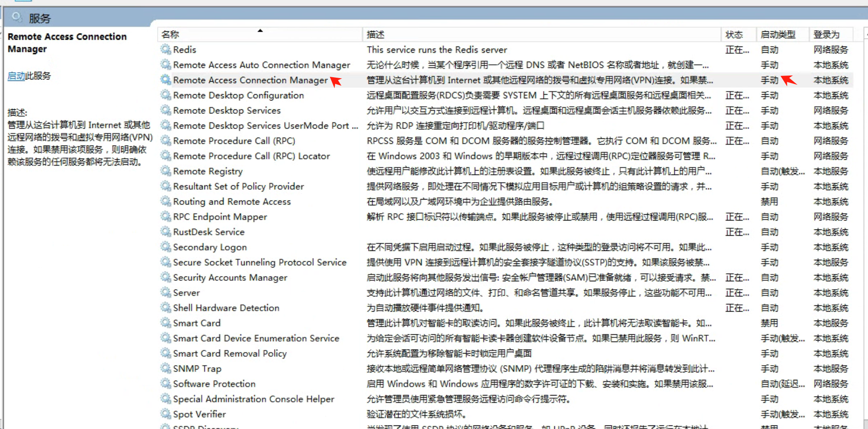Screen dimensions: 868x429
Task: Select RustDesk Service name
Action: [209, 232]
